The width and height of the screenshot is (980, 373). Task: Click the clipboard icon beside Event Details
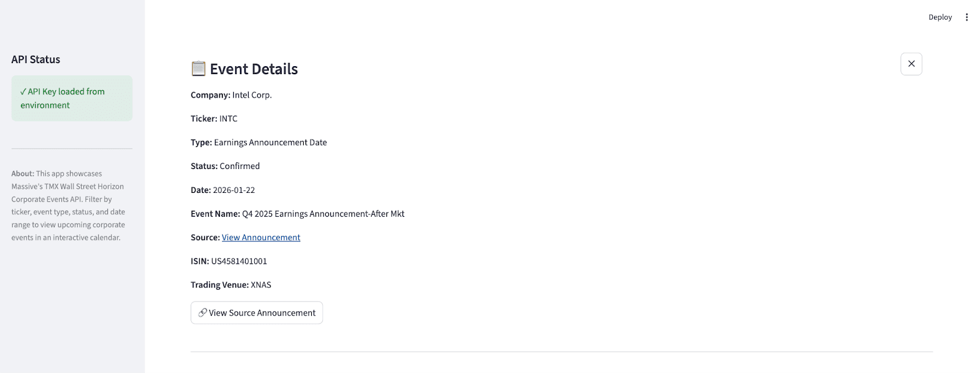pyautogui.click(x=198, y=69)
